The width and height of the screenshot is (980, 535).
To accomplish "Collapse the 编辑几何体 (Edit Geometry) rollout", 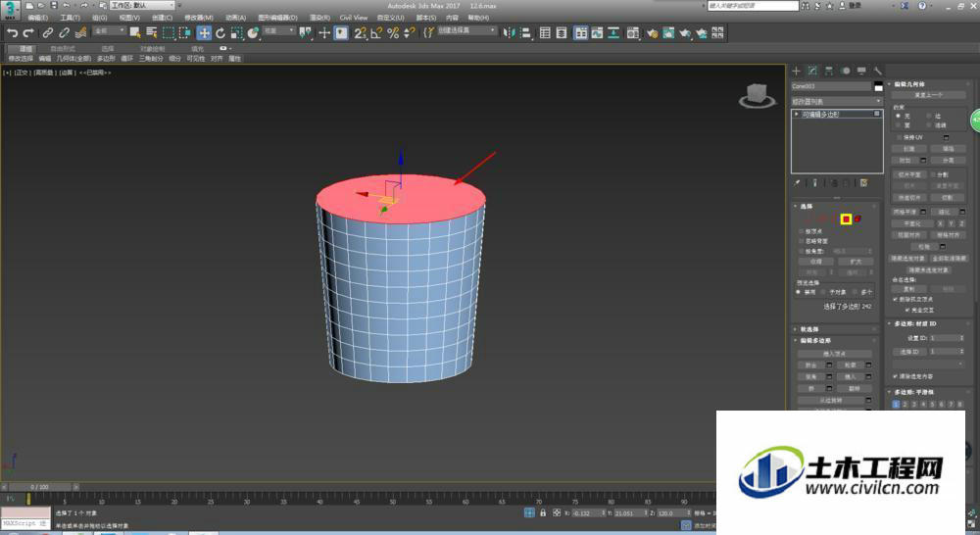I will coord(909,83).
